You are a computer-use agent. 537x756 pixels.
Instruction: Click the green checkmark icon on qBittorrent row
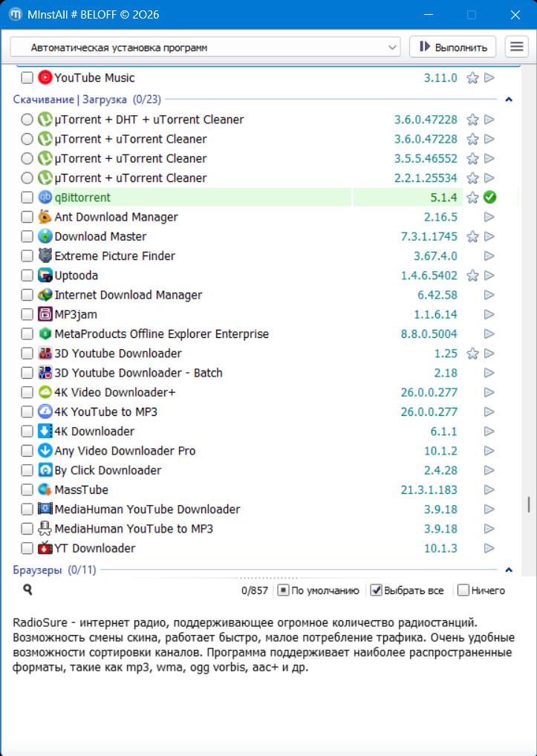point(489,198)
